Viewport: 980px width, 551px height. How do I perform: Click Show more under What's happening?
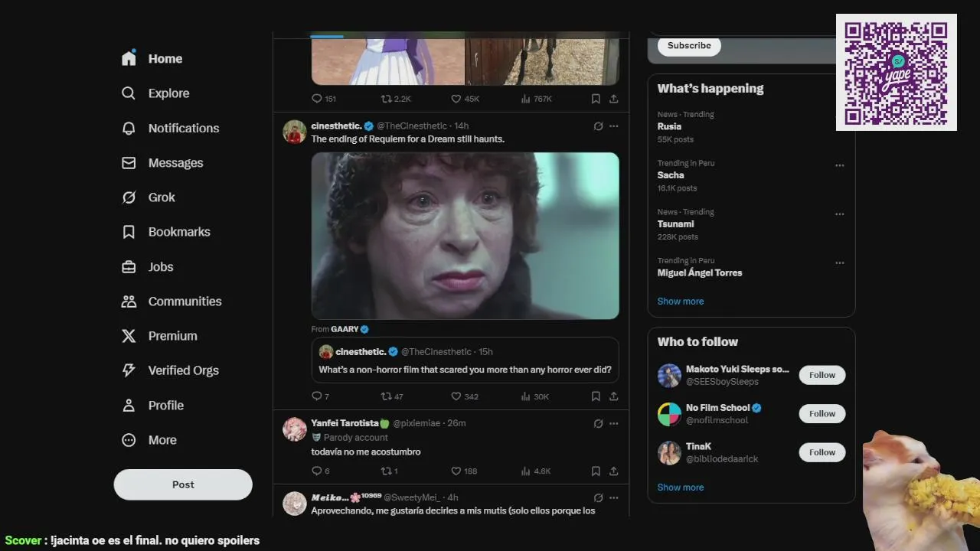click(x=681, y=302)
